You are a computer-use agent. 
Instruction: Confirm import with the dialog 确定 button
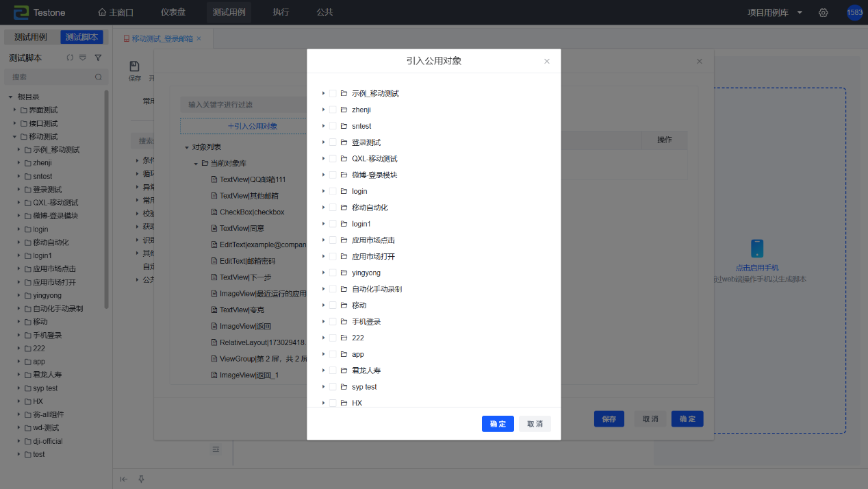[x=498, y=424]
